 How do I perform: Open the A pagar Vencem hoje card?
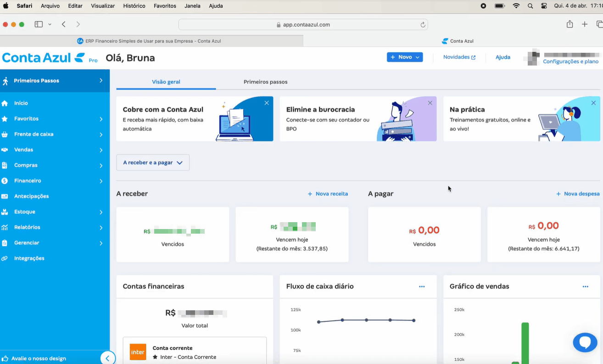(x=544, y=235)
